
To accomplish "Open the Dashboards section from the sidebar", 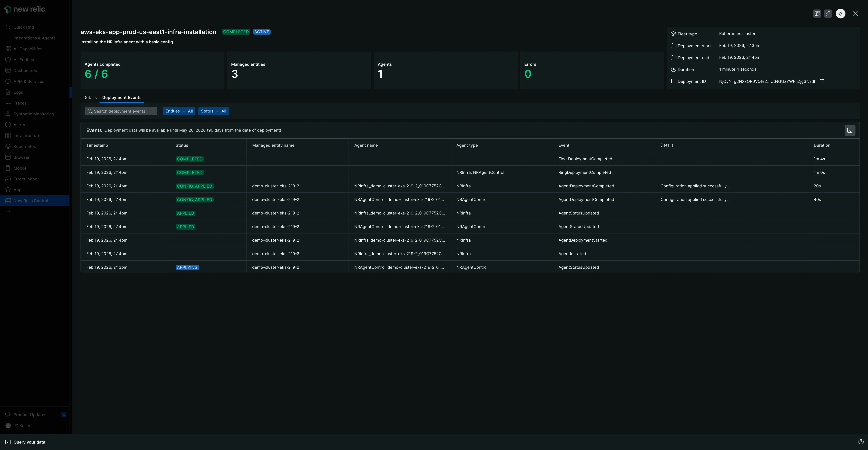I will 25,70.
